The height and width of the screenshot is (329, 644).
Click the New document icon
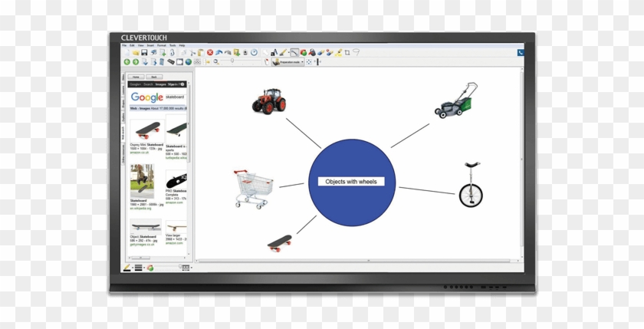[127, 53]
